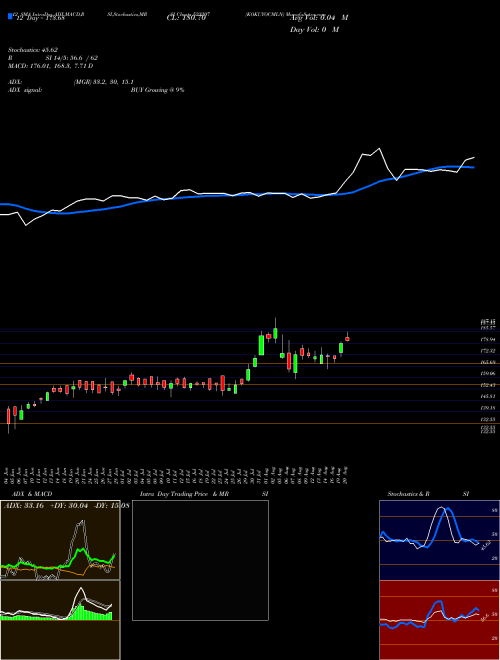
Task: Click the last red candlestick on the right
Action: pyautogui.click(x=347, y=338)
